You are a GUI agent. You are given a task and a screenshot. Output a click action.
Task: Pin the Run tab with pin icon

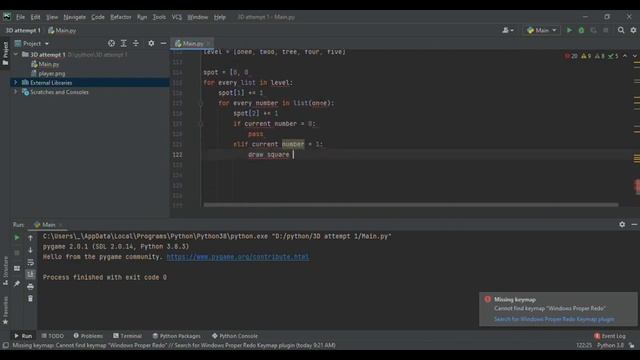[x=17, y=283]
